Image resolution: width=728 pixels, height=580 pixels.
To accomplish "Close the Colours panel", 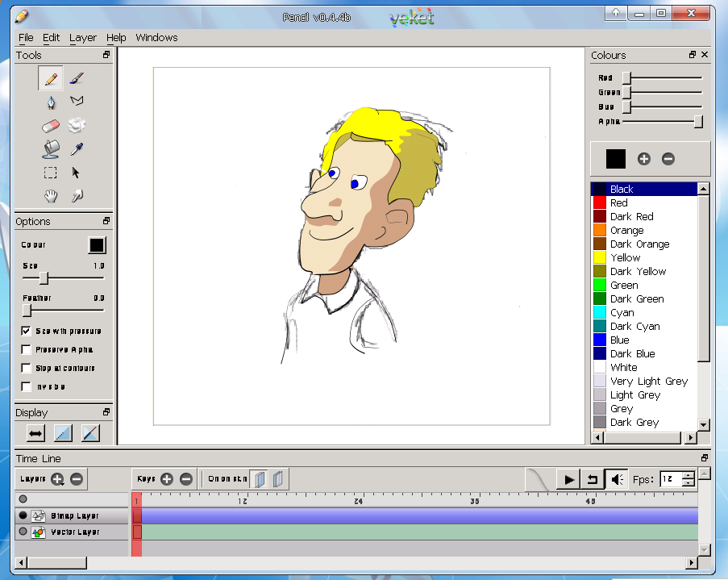I will [x=705, y=55].
